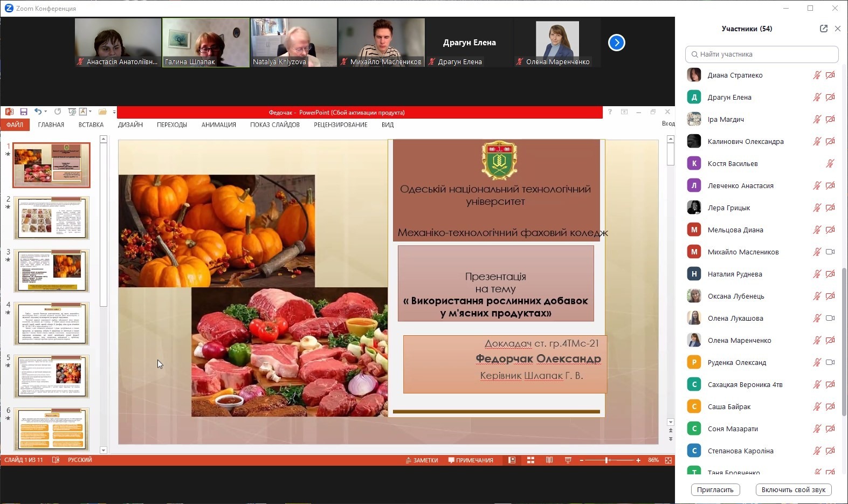This screenshot has height=504, width=848.
Task: Zoom out with the minus button
Action: tap(581, 460)
